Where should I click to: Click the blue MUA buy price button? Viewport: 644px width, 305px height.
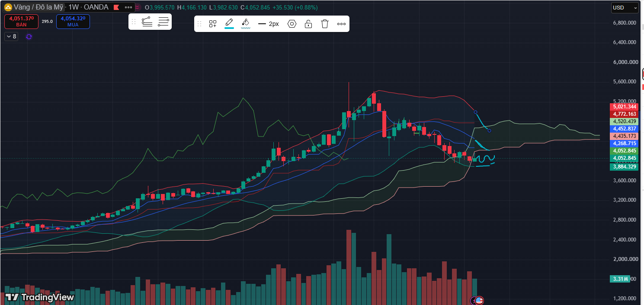pyautogui.click(x=73, y=22)
